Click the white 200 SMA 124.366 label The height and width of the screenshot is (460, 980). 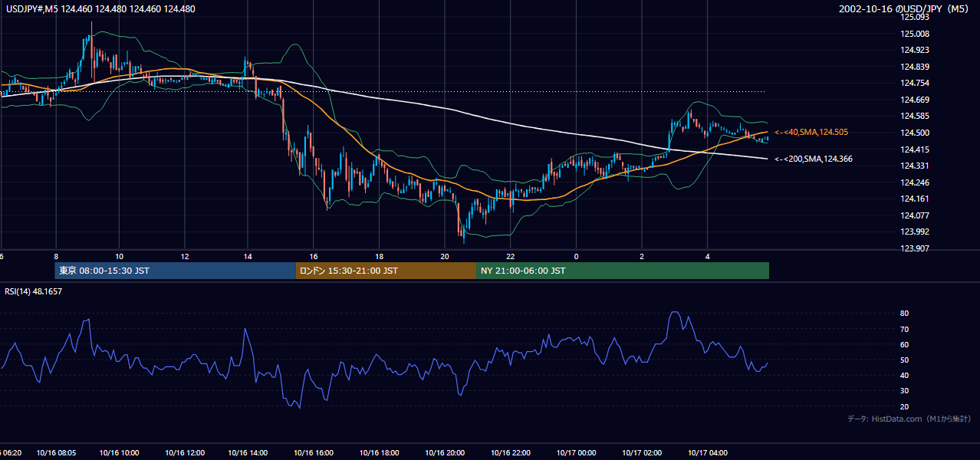pos(814,159)
